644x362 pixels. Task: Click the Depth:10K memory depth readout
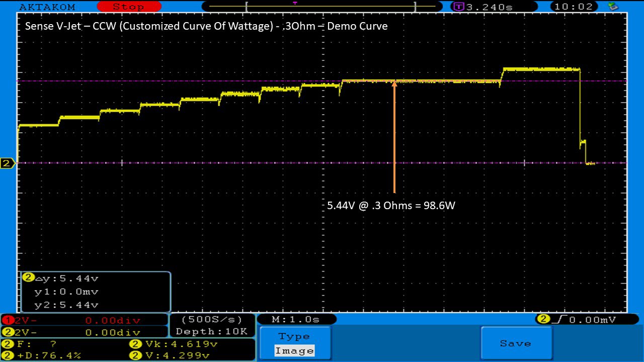tap(211, 332)
